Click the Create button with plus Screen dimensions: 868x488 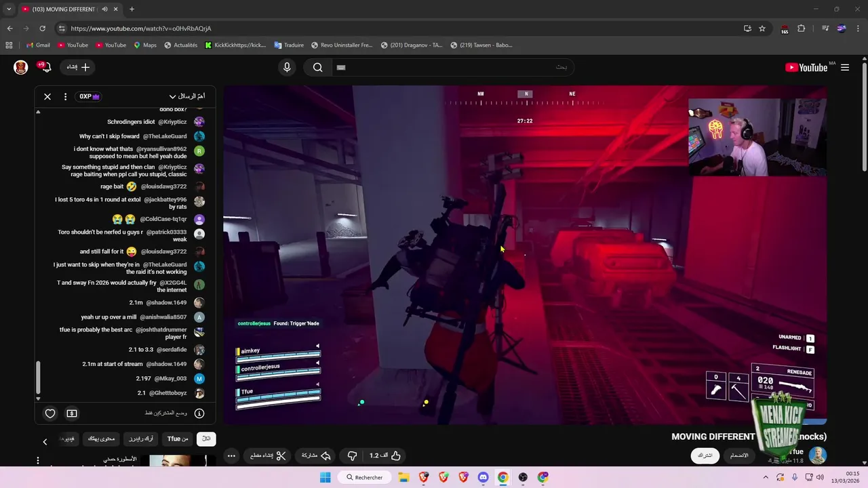[x=78, y=67]
